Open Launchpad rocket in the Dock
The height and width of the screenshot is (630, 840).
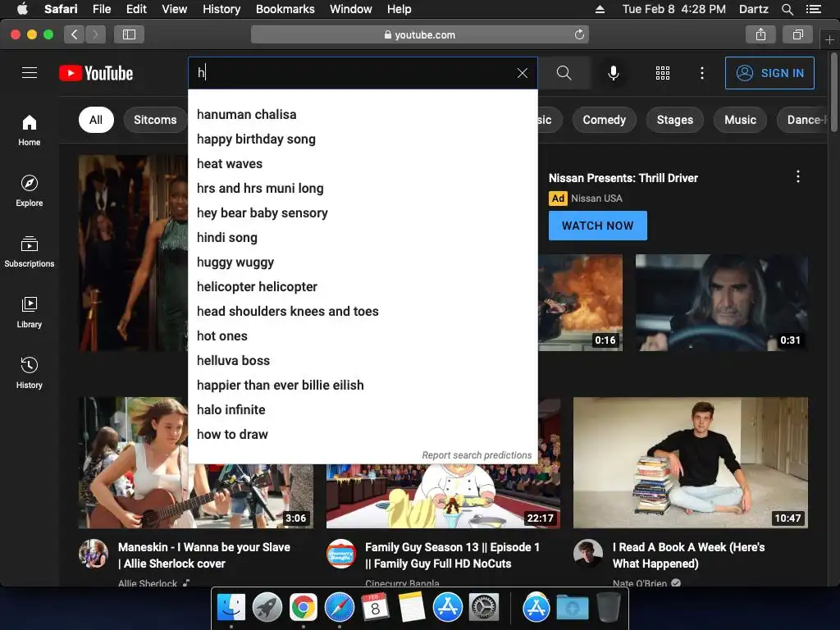tap(267, 608)
